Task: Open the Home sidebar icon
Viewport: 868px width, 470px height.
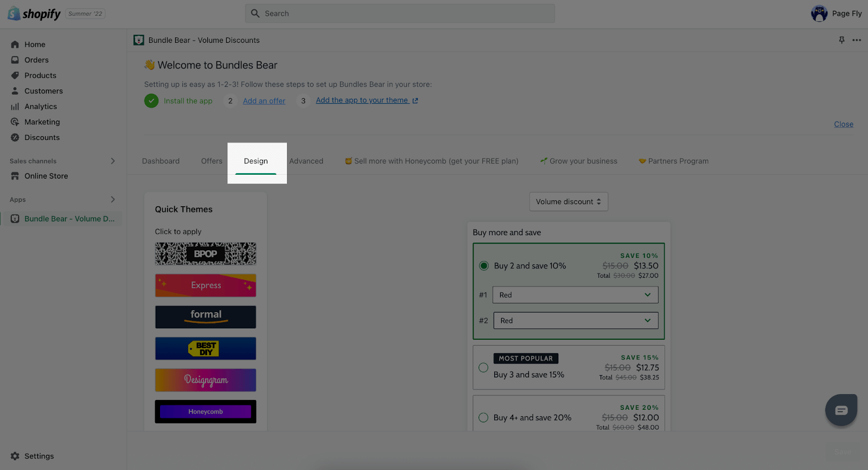Action: [15, 45]
